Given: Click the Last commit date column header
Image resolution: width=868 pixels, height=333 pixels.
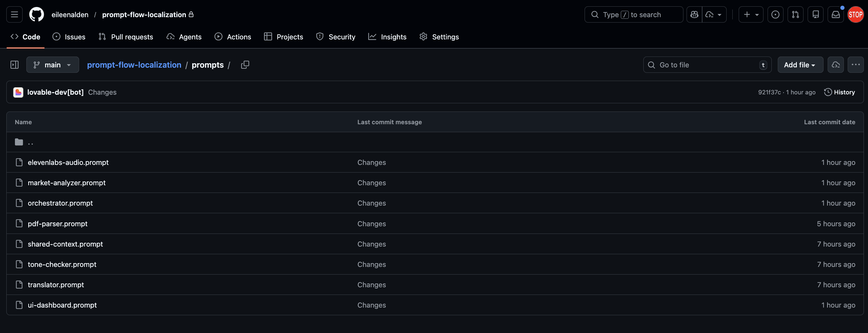Looking at the screenshot, I should (829, 122).
